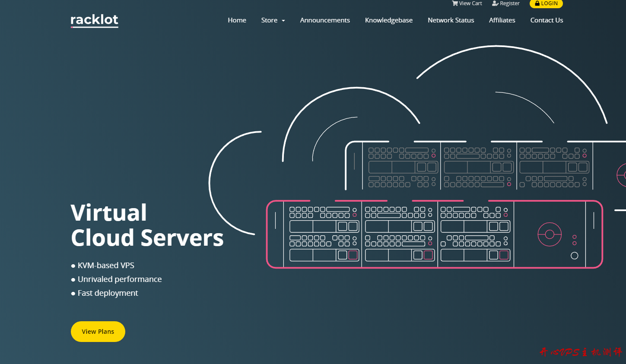Select Contact Us in the navigation
The width and height of the screenshot is (626, 364).
coord(547,20)
